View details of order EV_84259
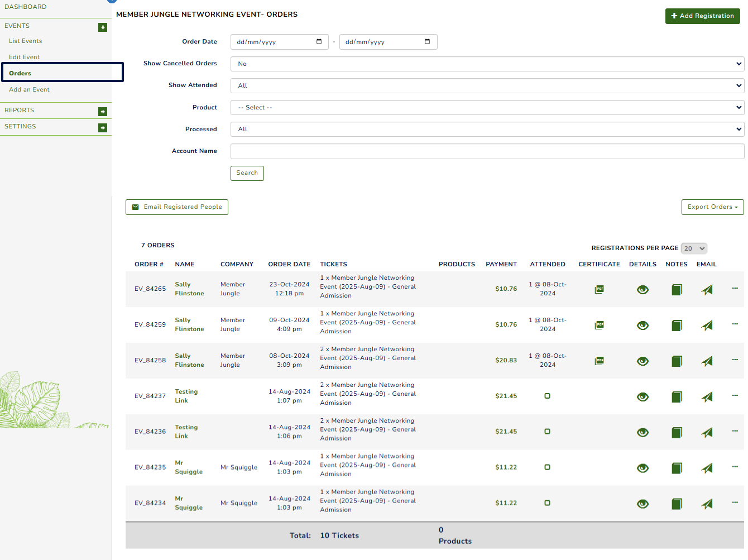 click(642, 325)
